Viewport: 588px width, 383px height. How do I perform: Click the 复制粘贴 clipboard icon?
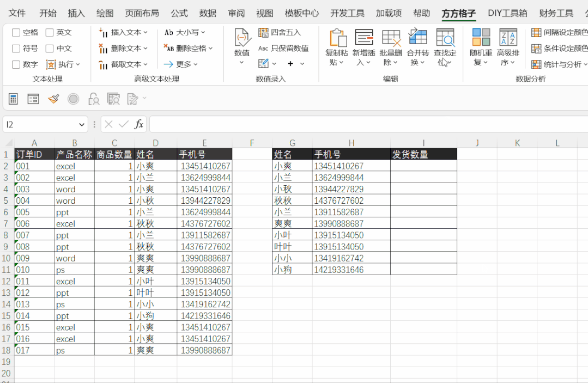[337, 38]
